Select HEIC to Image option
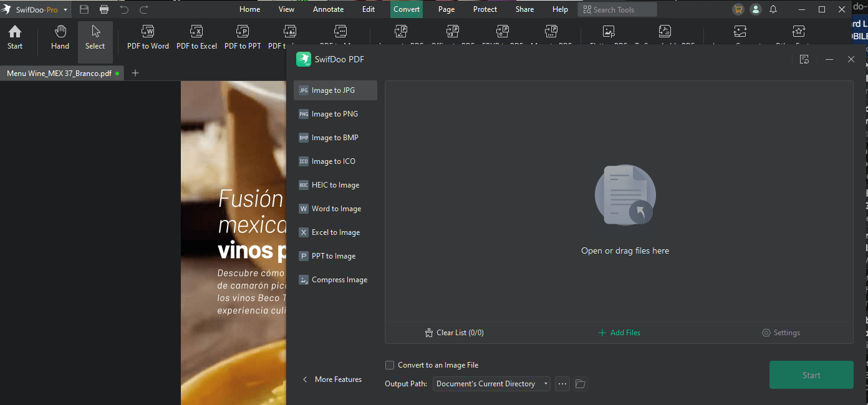Viewport: 868px width, 405px height. pyautogui.click(x=335, y=185)
